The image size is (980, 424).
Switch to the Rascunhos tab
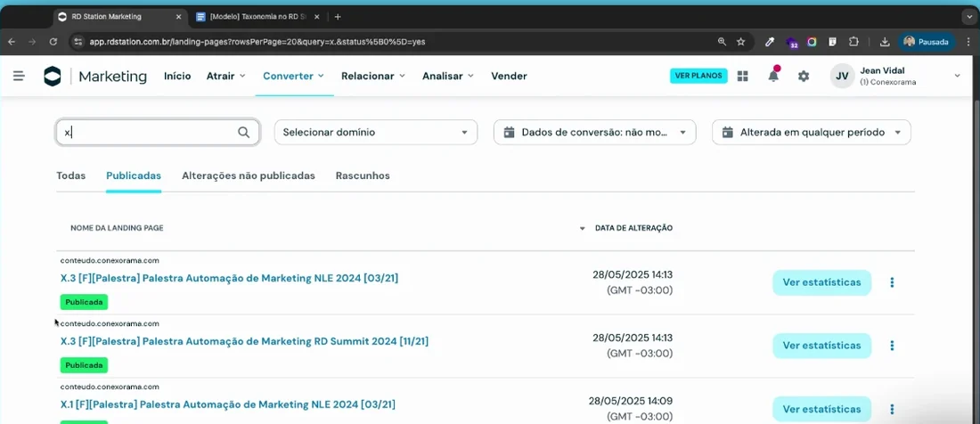coord(363,176)
